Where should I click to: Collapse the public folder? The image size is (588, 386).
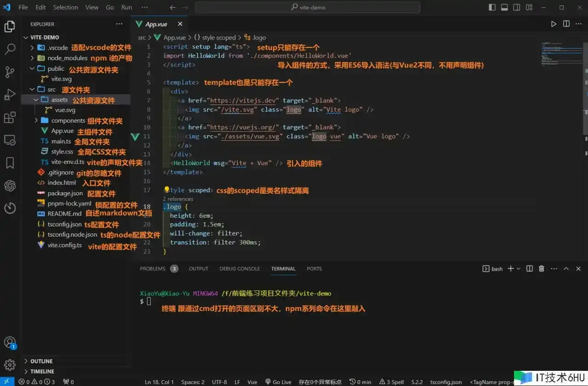tap(32, 68)
